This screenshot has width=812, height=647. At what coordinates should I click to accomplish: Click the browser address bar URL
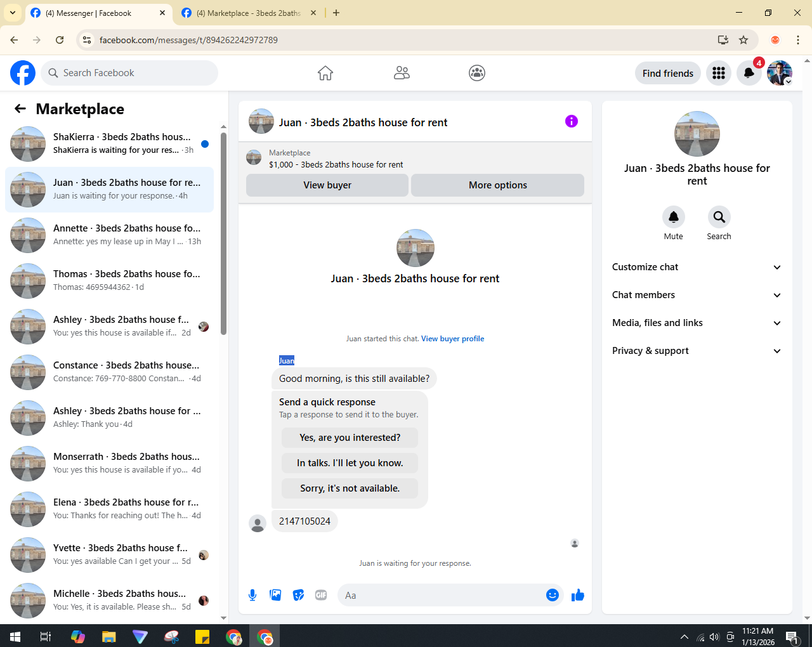click(188, 40)
